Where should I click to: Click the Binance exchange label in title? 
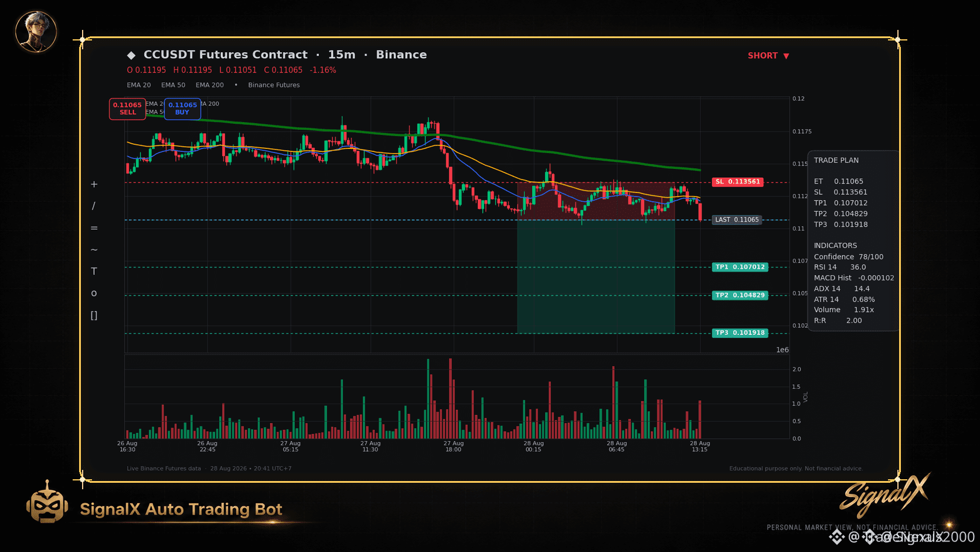click(401, 55)
